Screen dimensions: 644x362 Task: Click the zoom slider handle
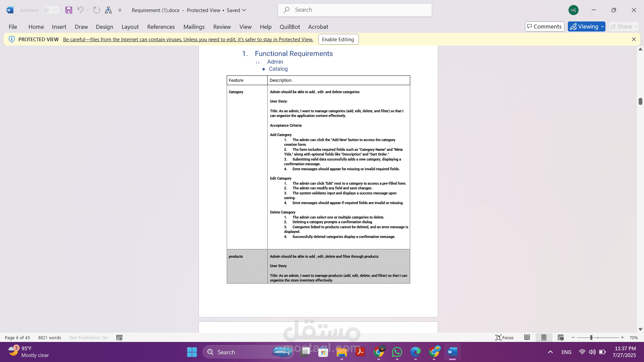click(591, 338)
